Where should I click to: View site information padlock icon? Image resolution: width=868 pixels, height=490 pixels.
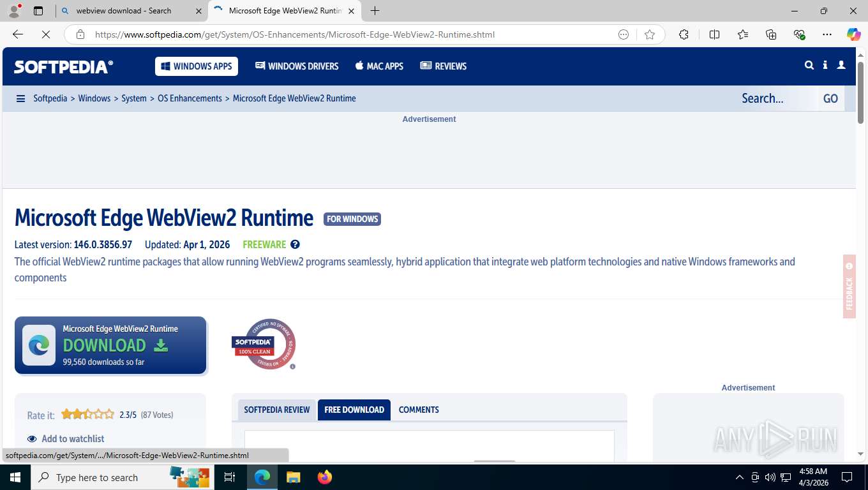(x=80, y=34)
